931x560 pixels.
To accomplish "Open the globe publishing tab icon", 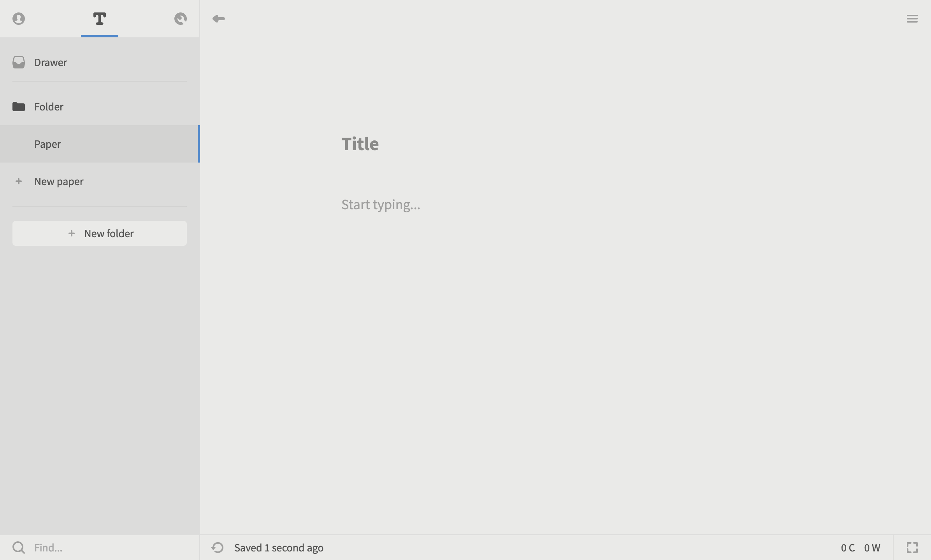I will point(180,19).
